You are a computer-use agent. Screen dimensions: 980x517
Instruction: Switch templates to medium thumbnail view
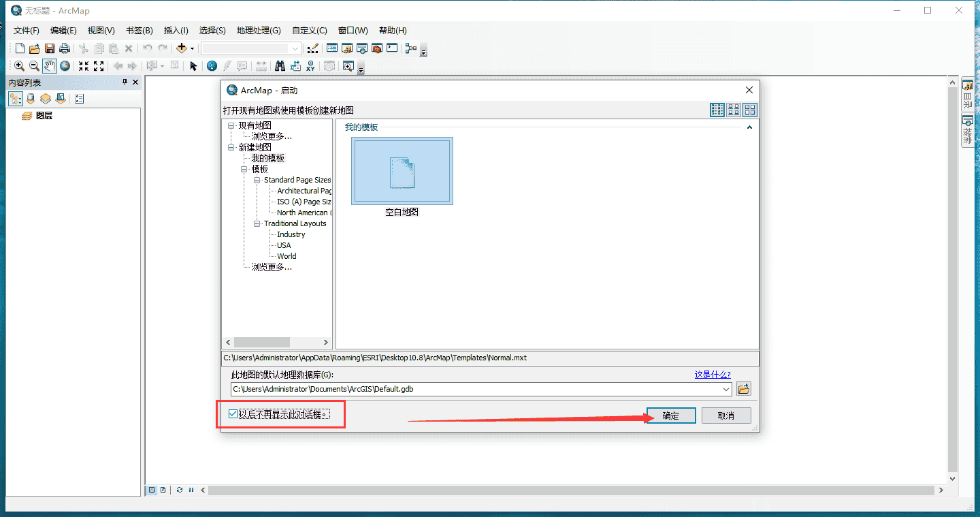(x=734, y=110)
